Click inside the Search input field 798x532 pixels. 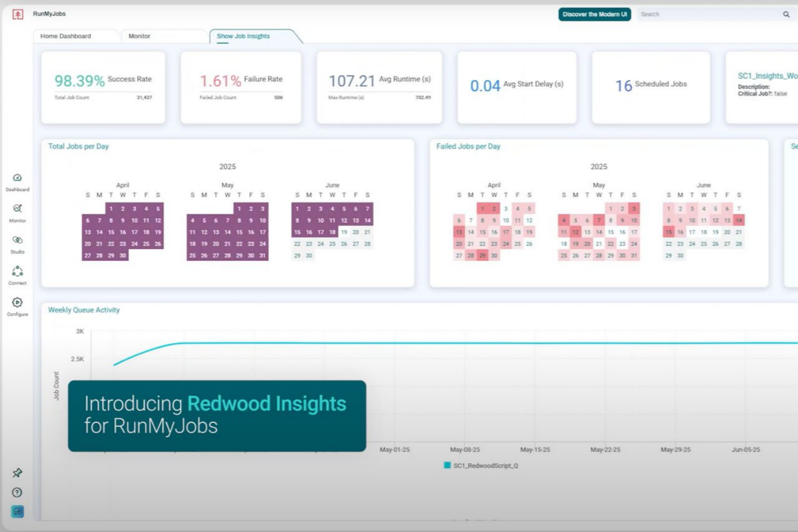(706, 15)
